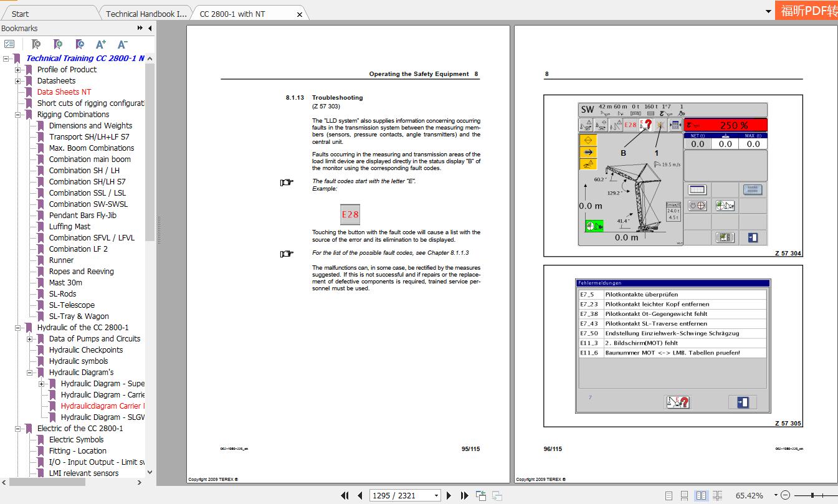Select the bookmark expand list icon
Screen dimensions: 838x504
pos(10,44)
